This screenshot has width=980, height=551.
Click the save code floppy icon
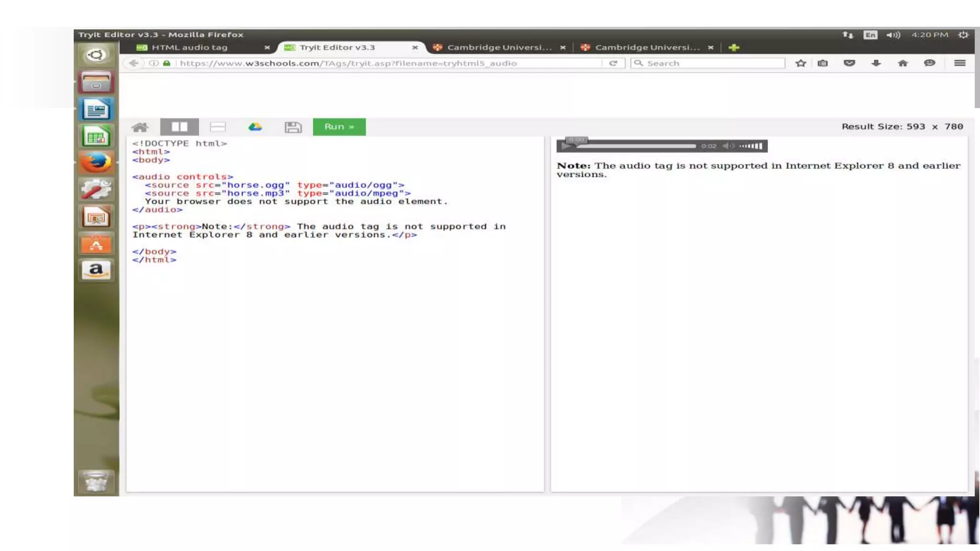tap(293, 127)
